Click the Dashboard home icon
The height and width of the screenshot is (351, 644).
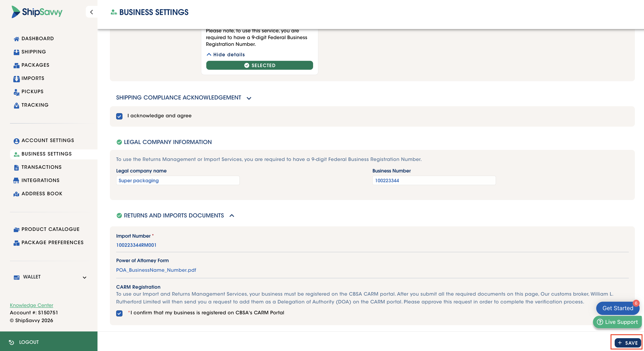[16, 39]
